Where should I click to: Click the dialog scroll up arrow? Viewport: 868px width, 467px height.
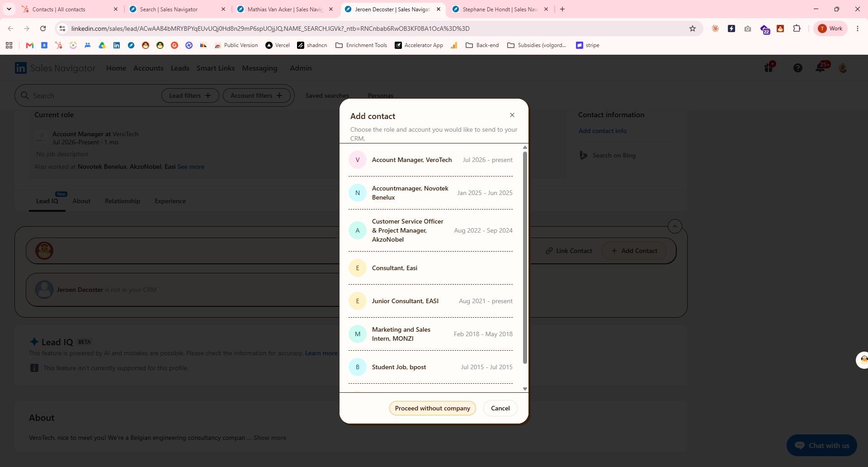525,148
